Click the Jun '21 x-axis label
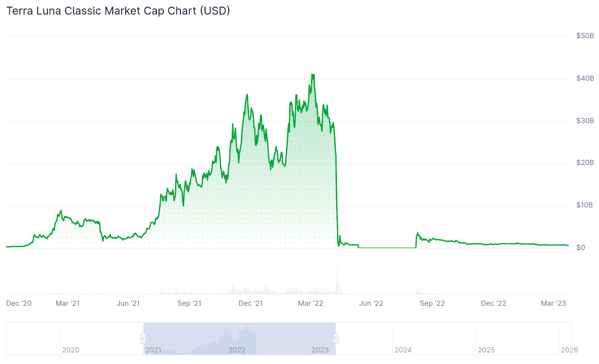 [x=128, y=303]
